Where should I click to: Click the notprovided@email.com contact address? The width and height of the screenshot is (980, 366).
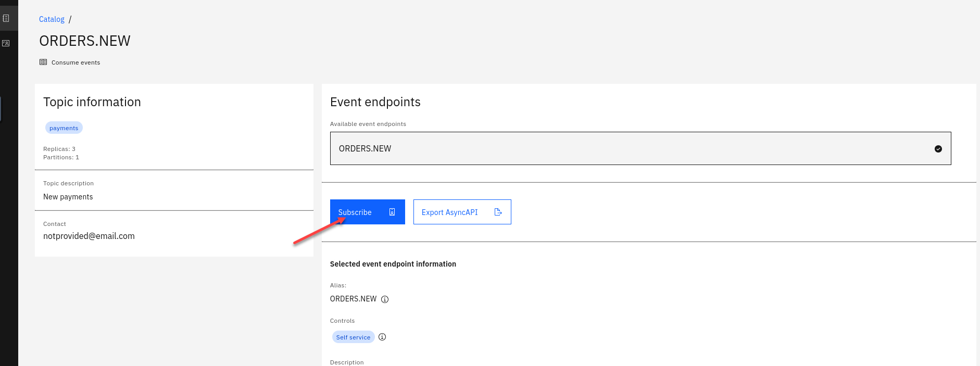(x=89, y=236)
